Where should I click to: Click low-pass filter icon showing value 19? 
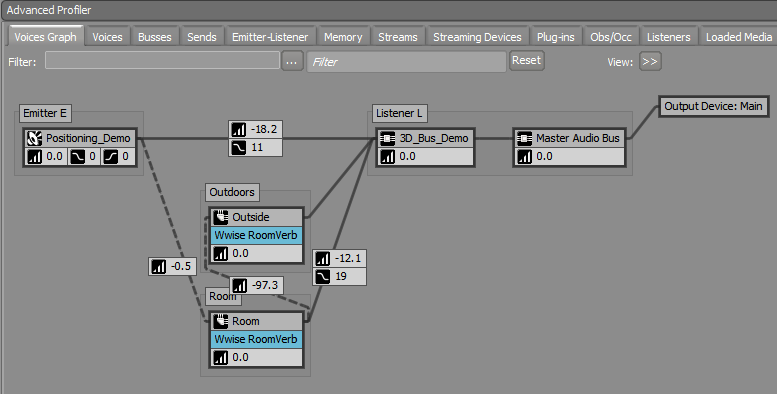click(x=323, y=277)
